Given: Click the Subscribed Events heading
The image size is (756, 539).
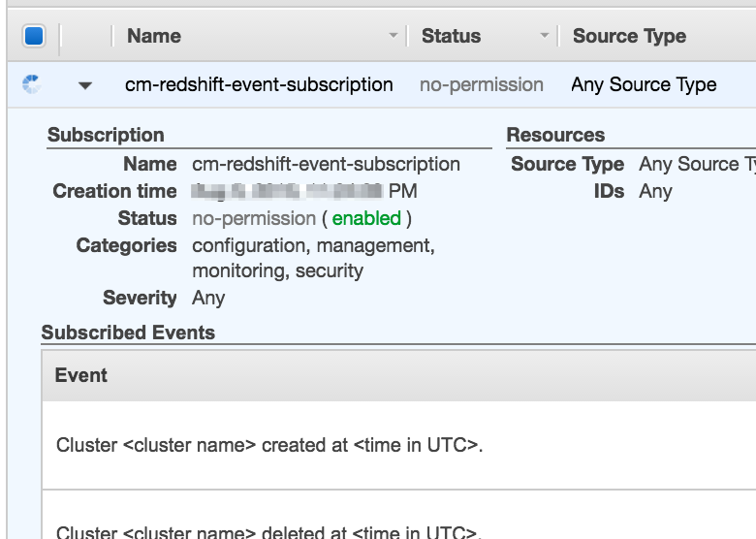Looking at the screenshot, I should tap(128, 333).
